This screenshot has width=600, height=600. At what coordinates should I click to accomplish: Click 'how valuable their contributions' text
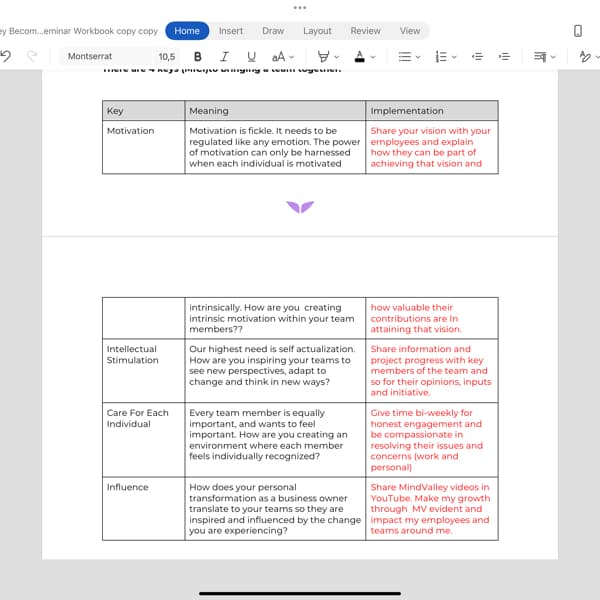tap(416, 318)
